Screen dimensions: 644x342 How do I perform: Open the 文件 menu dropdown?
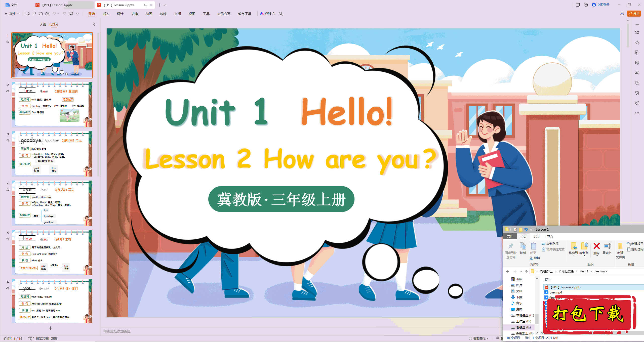(12, 14)
